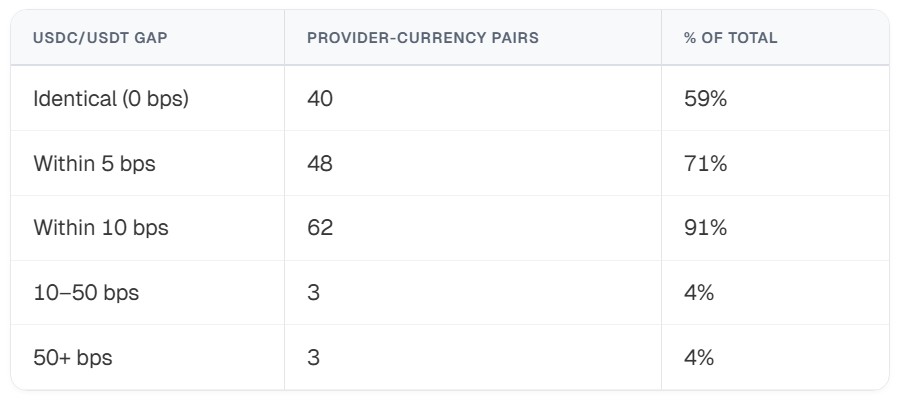Click pairs count 3 in 50+ bps row
The height and width of the screenshot is (406, 912).
tap(313, 357)
